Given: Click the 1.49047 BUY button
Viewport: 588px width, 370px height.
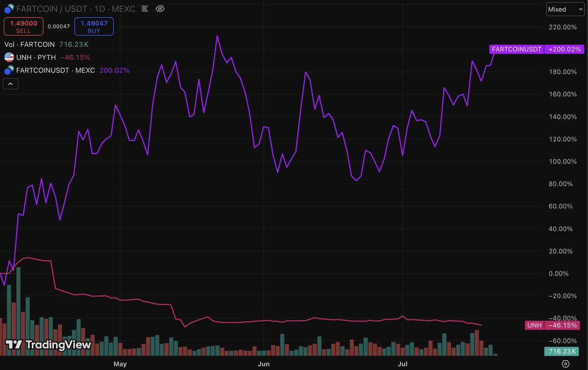Looking at the screenshot, I should (x=94, y=26).
